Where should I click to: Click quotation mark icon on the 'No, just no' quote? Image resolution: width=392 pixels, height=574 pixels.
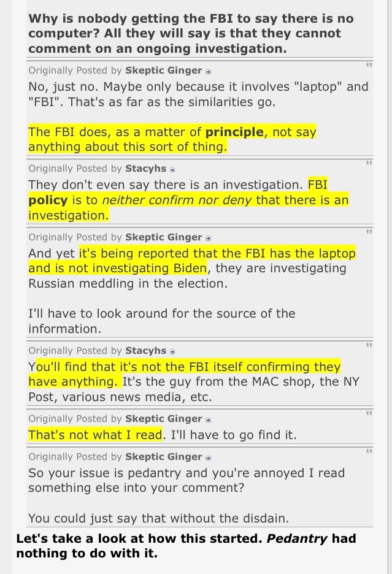[369, 64]
